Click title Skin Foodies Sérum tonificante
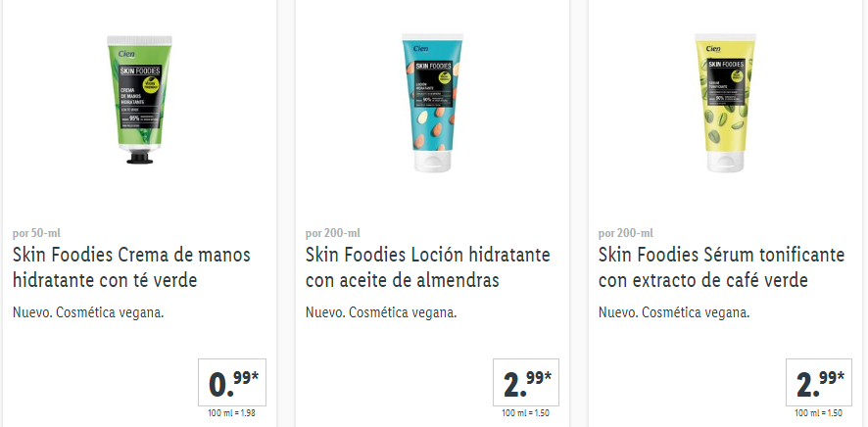Screen dimensions: 868x427 coord(722,267)
